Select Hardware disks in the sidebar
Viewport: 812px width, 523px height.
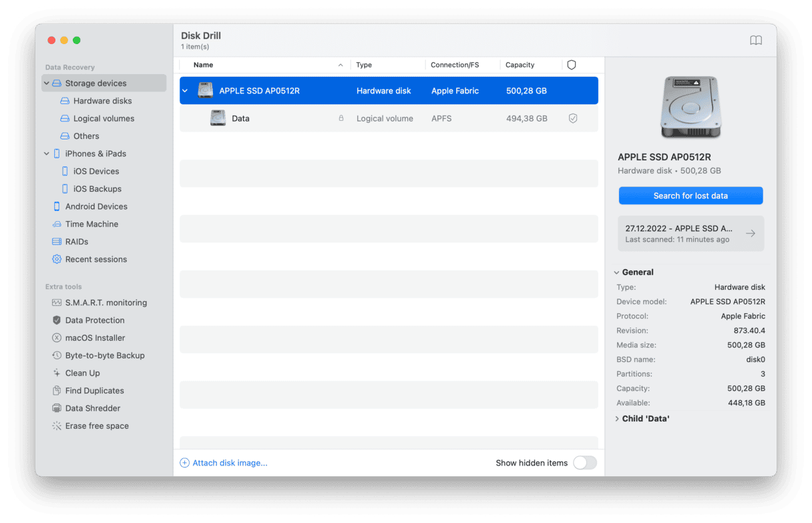click(104, 101)
